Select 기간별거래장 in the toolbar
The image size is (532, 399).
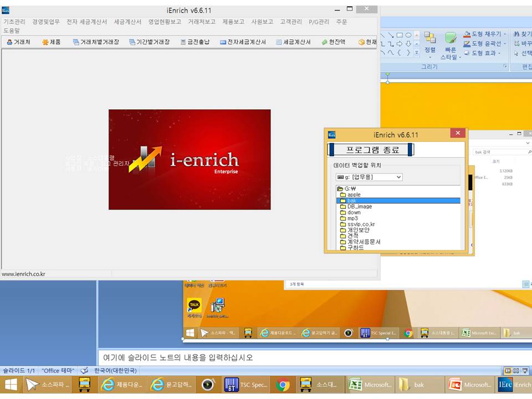coord(149,42)
